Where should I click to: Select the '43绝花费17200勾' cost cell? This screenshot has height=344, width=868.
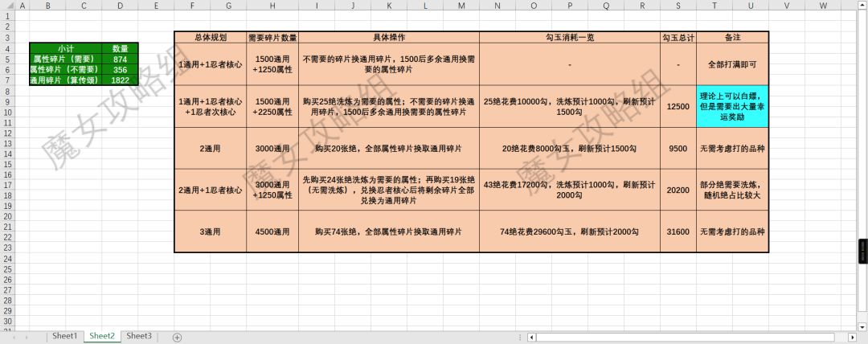[x=570, y=190]
